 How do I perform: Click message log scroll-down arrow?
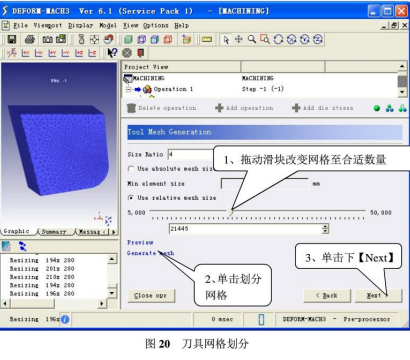(x=112, y=293)
